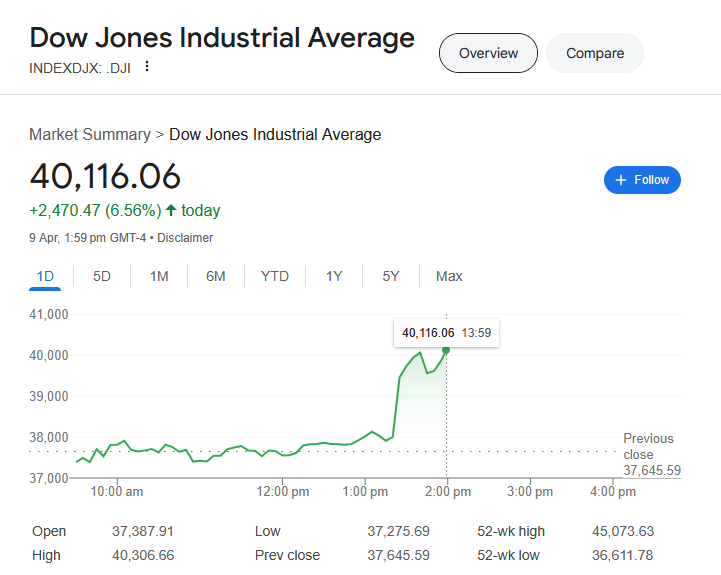Select the Overview tab

pos(488,53)
